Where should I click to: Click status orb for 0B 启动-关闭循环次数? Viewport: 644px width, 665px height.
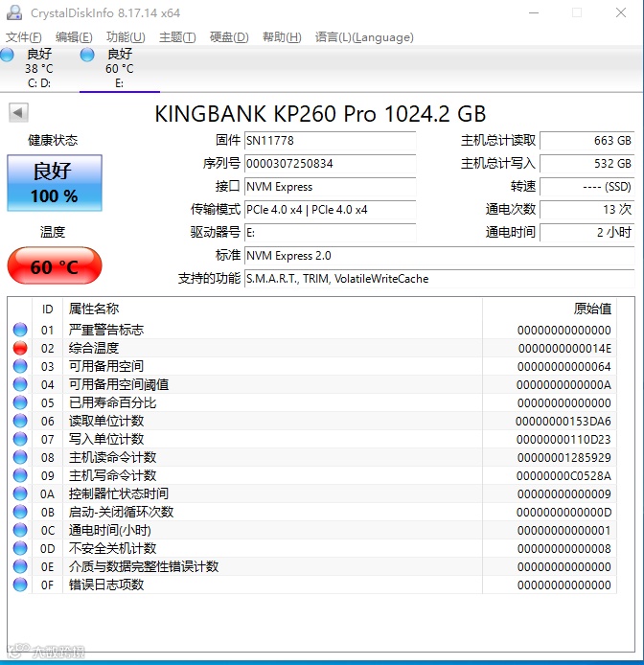click(20, 512)
